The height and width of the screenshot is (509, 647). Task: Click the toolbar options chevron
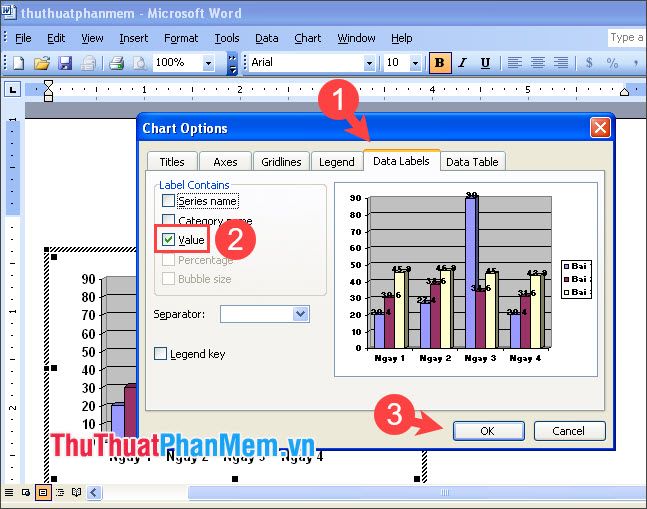coord(233,63)
